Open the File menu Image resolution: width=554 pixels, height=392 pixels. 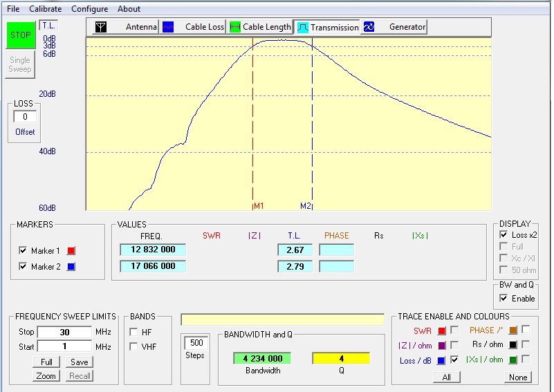(13, 9)
